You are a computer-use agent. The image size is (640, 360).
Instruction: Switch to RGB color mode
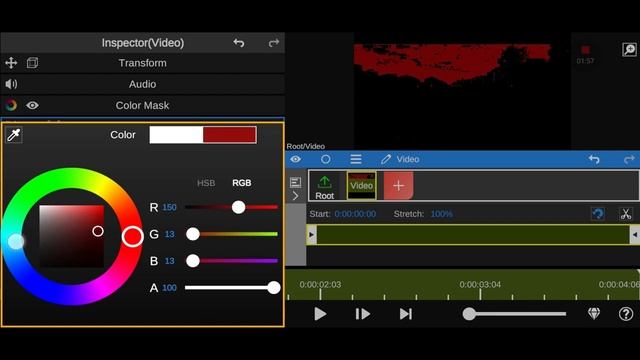[x=242, y=183]
